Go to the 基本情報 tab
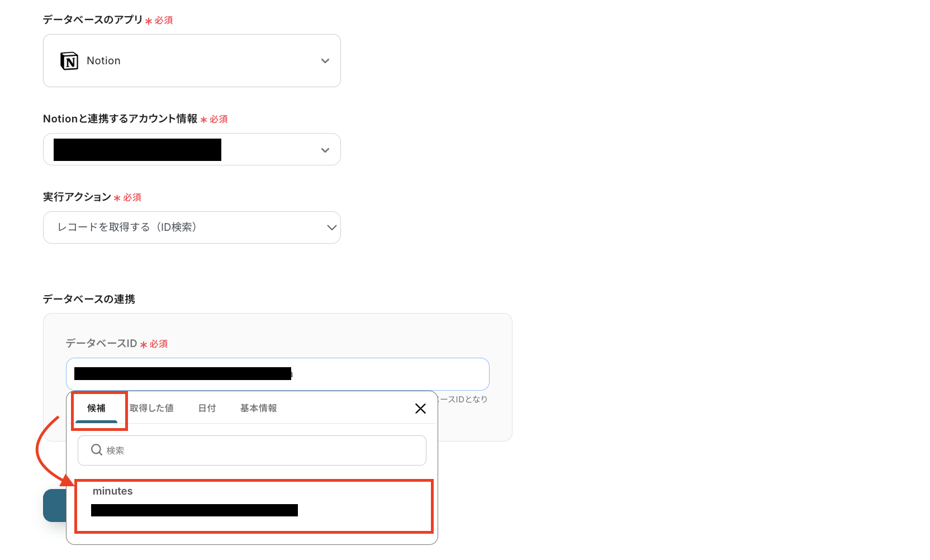Screen dimensions: 930x560 [258, 409]
